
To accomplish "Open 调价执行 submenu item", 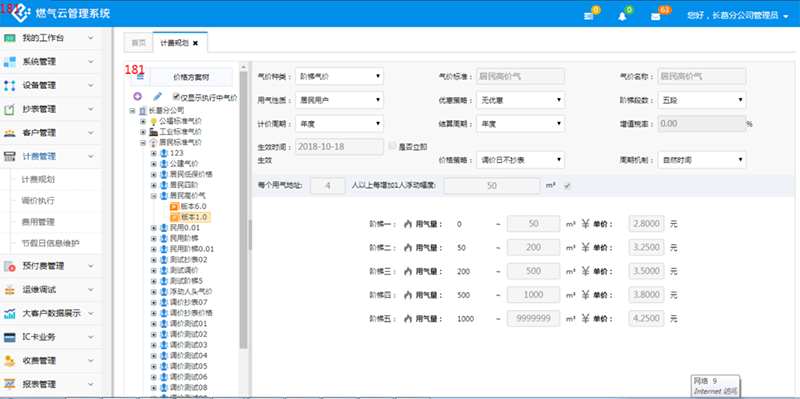I will pos(38,201).
